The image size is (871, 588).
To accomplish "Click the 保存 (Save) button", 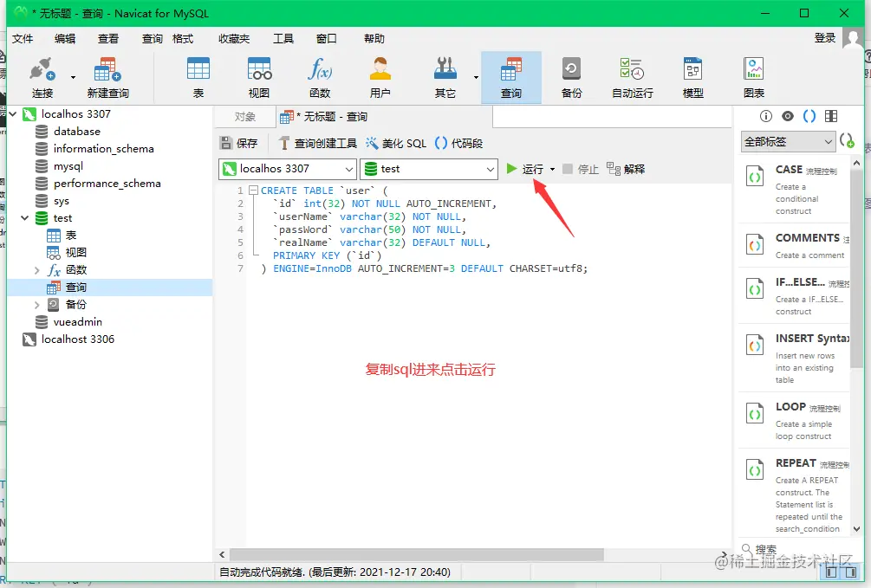I will [x=239, y=143].
